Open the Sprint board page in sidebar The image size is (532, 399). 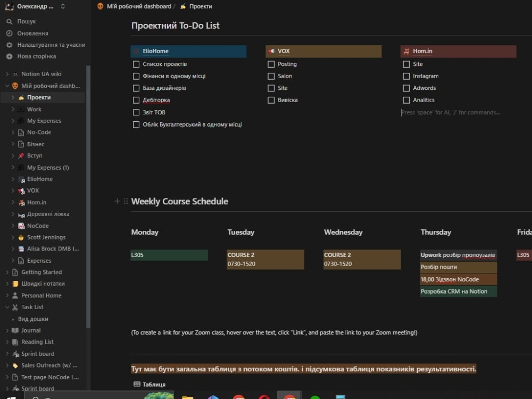(x=37, y=354)
